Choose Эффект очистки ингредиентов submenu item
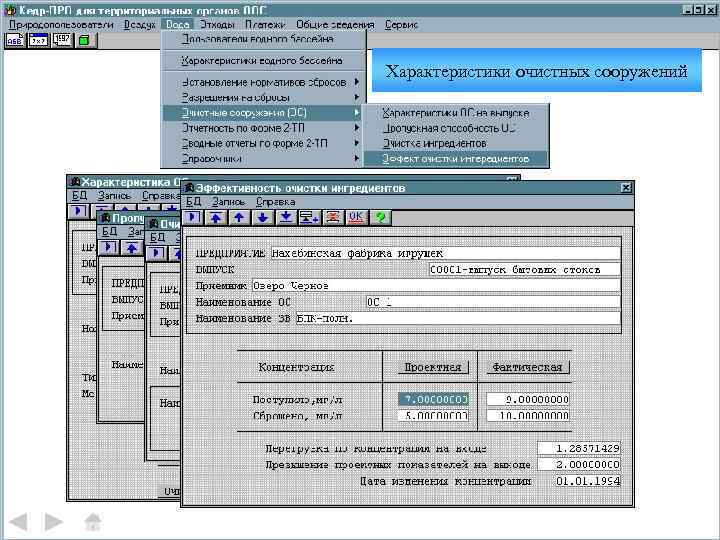720x540 pixels. click(x=456, y=159)
